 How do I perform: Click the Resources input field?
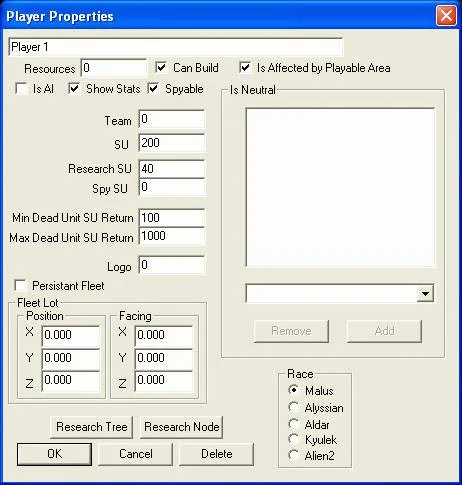coord(113,68)
